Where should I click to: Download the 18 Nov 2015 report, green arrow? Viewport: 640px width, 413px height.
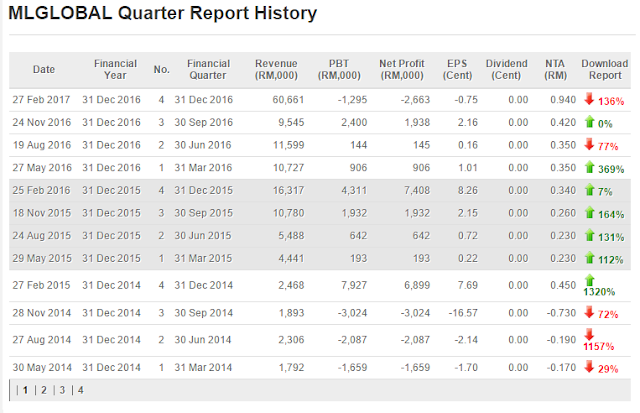[589, 212]
